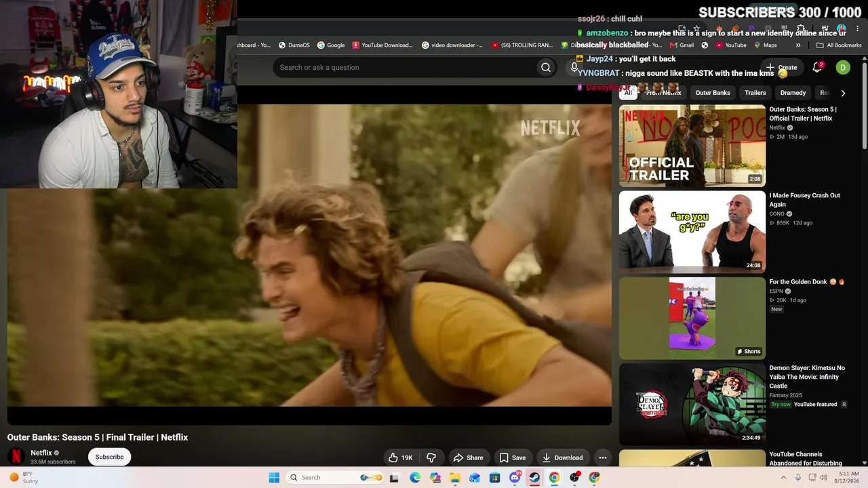Open second Chrome profile taskbar icon
The image size is (868, 488).
(595, 477)
